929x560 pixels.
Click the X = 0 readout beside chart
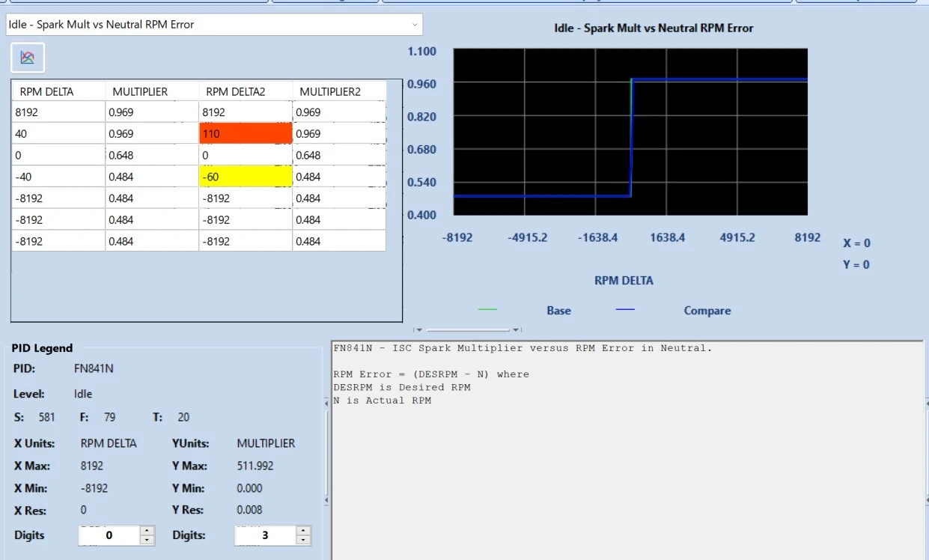tap(856, 243)
